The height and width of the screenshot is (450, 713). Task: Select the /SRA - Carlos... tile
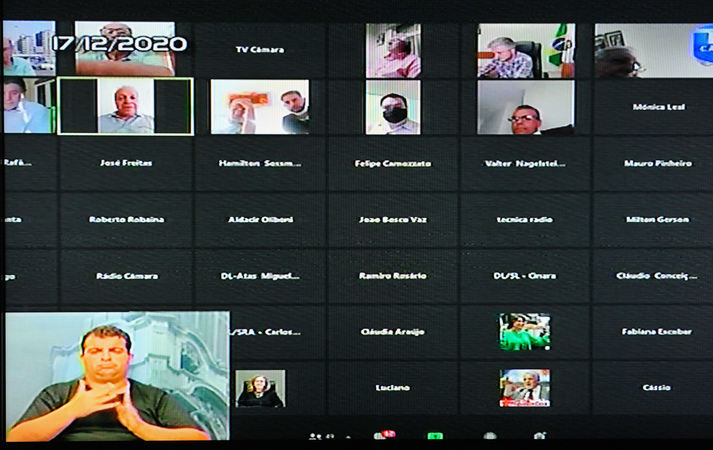pos(277,332)
